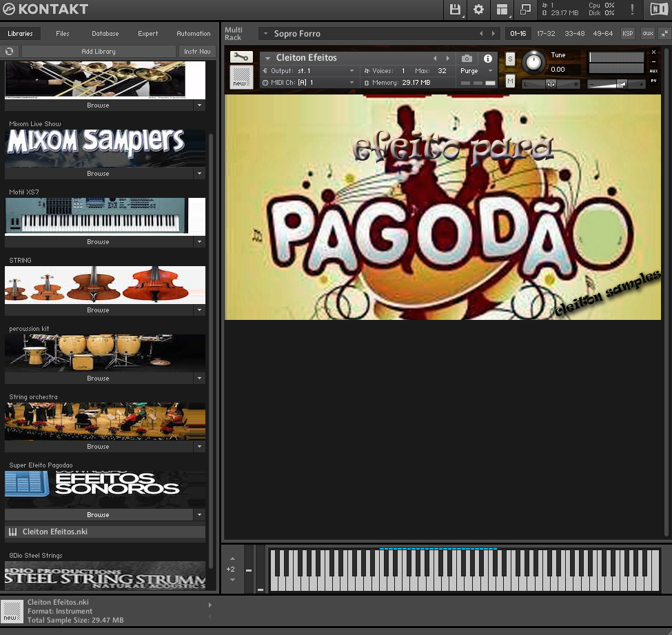Switch to the Automation tab
The height and width of the screenshot is (635, 672).
point(193,34)
